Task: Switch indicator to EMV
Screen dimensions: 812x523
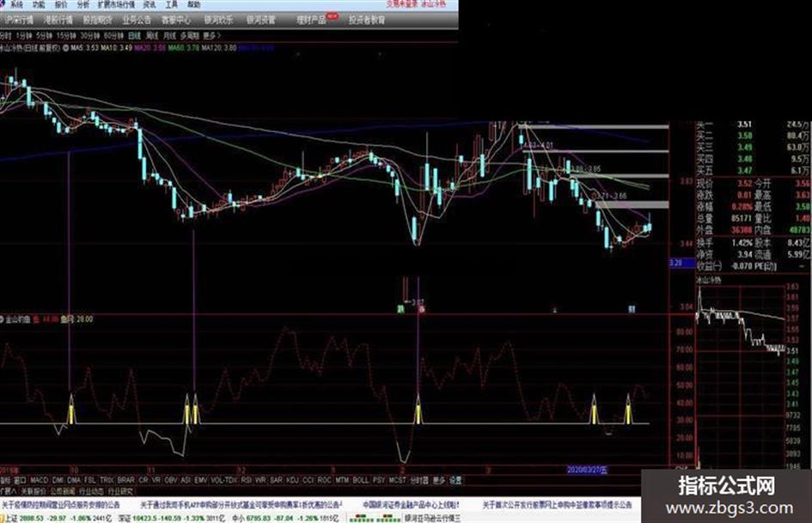Action: 201,481
